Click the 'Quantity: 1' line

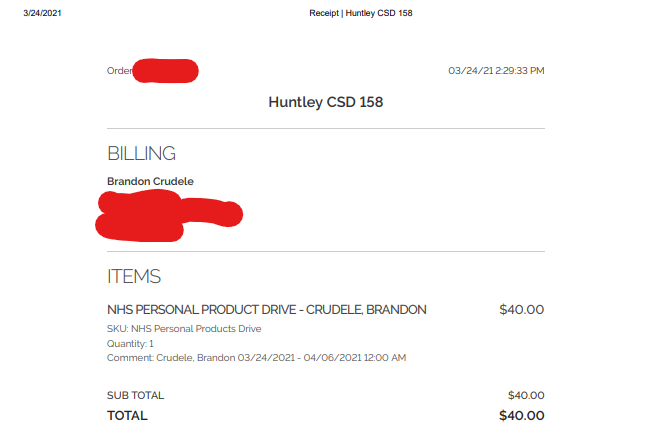click(x=130, y=343)
